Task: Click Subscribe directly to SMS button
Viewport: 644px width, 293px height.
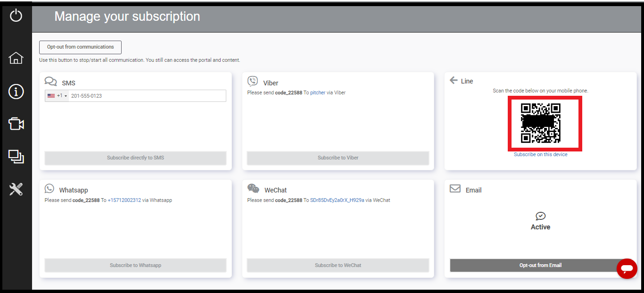Action: pyautogui.click(x=135, y=158)
